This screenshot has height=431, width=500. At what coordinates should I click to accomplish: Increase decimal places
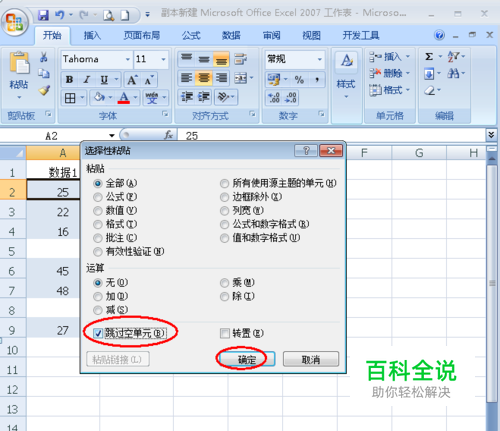274,97
